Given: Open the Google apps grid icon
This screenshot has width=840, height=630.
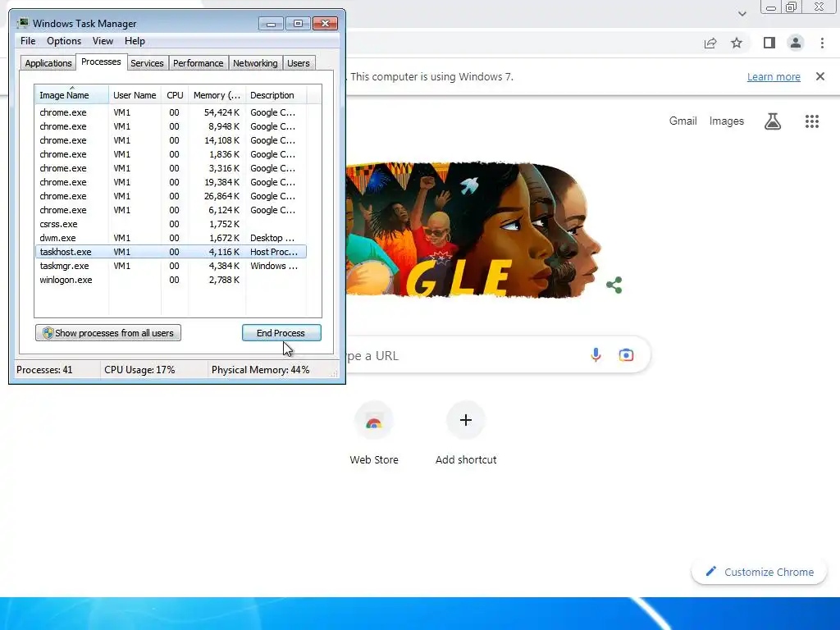Looking at the screenshot, I should [812, 121].
